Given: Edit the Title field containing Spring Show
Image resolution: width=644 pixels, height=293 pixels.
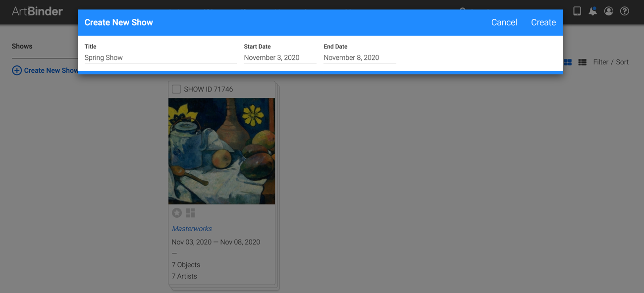Looking at the screenshot, I should (x=161, y=57).
